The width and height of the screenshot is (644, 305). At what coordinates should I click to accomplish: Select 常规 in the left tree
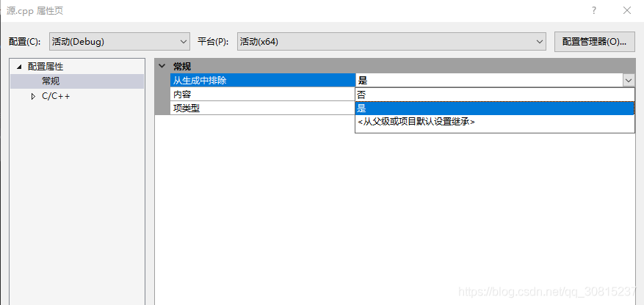[x=77, y=81]
